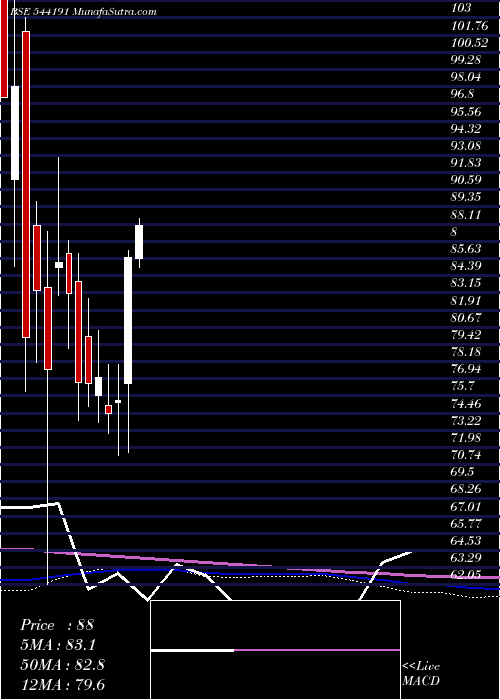Click the 70.74 price axis label

tap(466, 455)
